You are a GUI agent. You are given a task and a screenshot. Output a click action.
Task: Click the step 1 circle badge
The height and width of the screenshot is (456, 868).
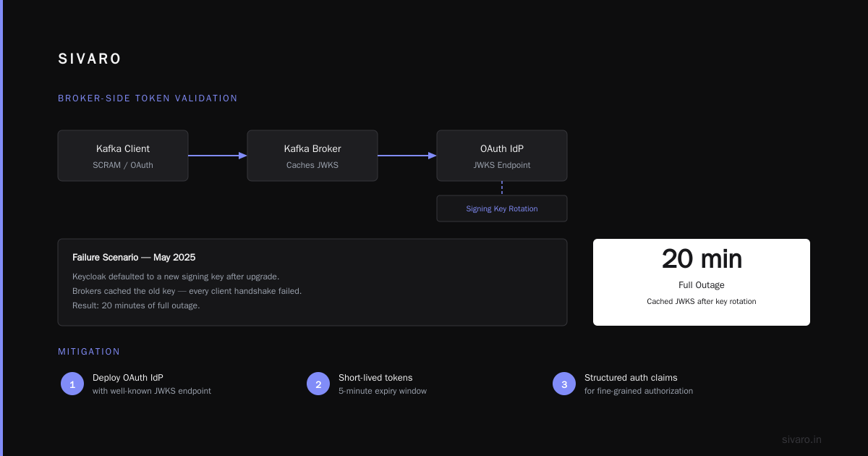(72, 384)
